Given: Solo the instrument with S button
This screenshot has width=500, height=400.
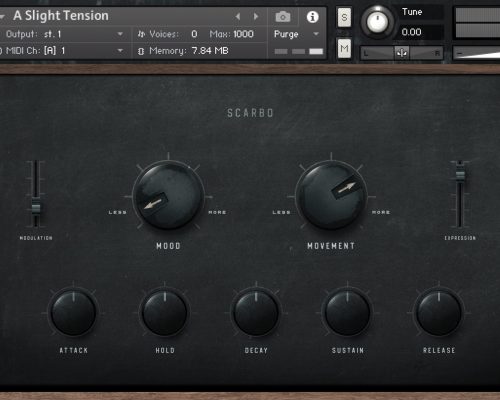Looking at the screenshot, I should click(x=344, y=17).
